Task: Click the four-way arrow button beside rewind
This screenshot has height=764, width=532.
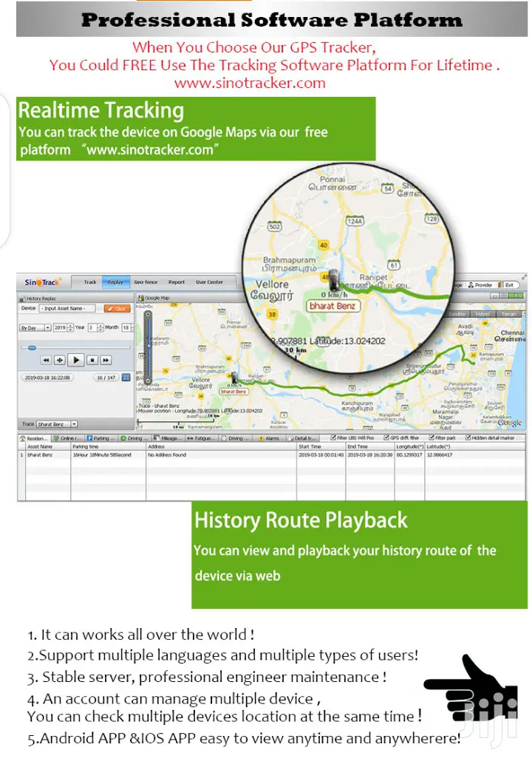Action: pyautogui.click(x=60, y=360)
